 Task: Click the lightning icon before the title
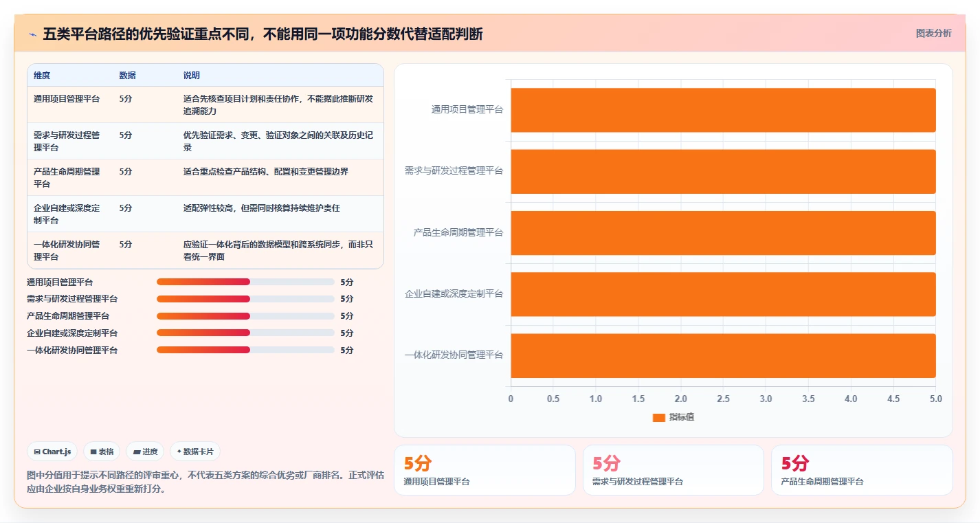click(32, 34)
